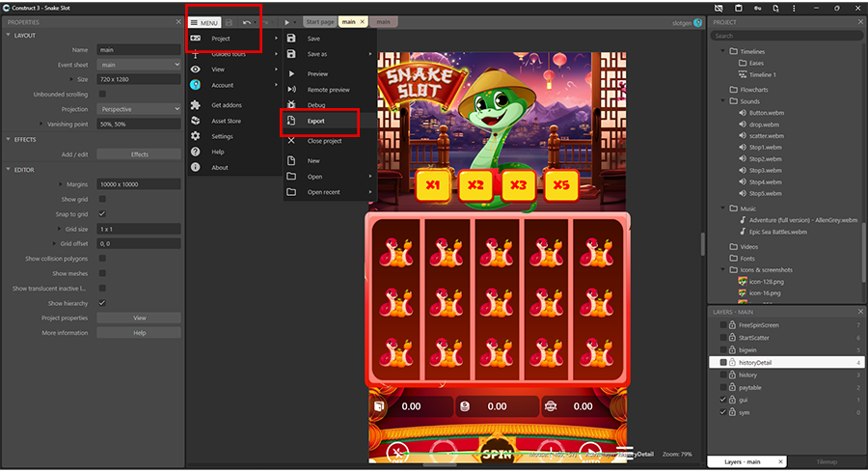The width and height of the screenshot is (868, 472).
Task: Select Button.webm sound file
Action: (x=766, y=113)
